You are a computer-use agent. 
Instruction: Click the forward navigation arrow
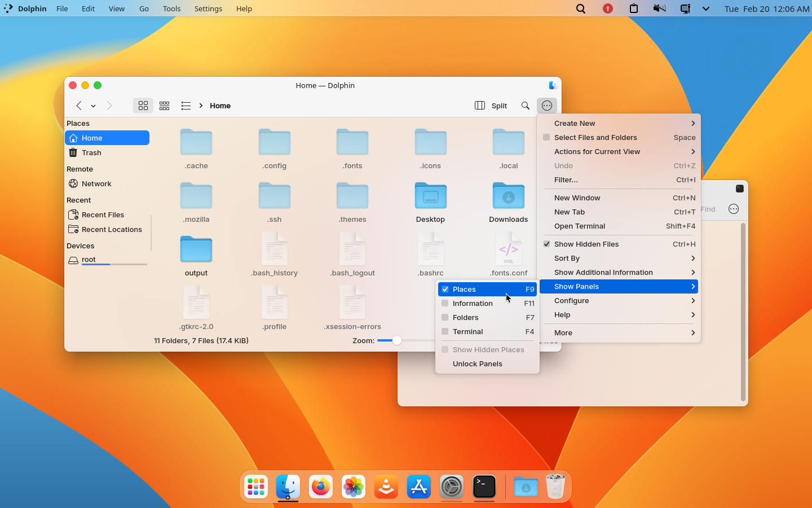point(109,106)
